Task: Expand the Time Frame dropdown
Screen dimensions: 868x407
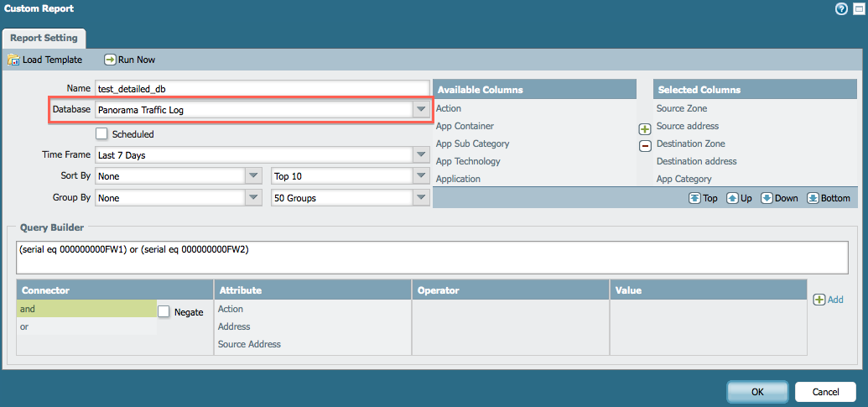Action: tap(420, 154)
